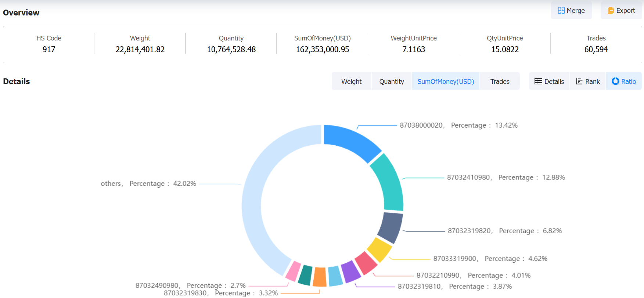Click label 87032490980 Percentage 2.7%
The height and width of the screenshot is (298, 644).
pos(191,285)
